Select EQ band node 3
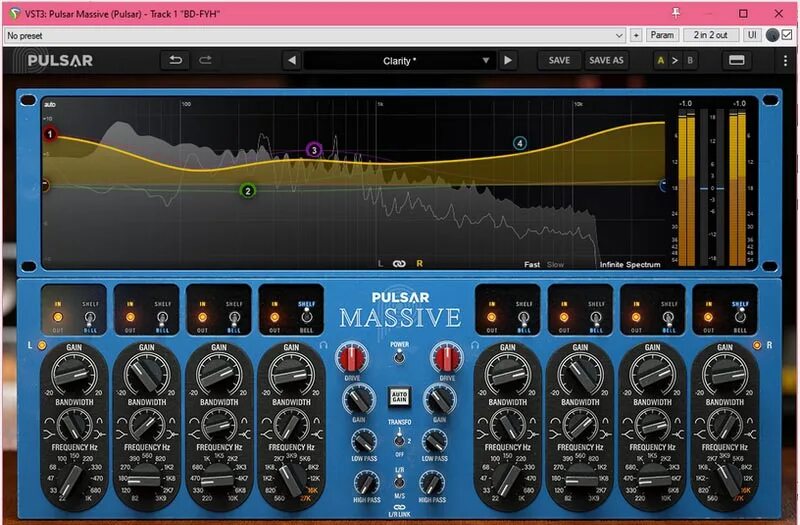The image size is (800, 525). 314,149
